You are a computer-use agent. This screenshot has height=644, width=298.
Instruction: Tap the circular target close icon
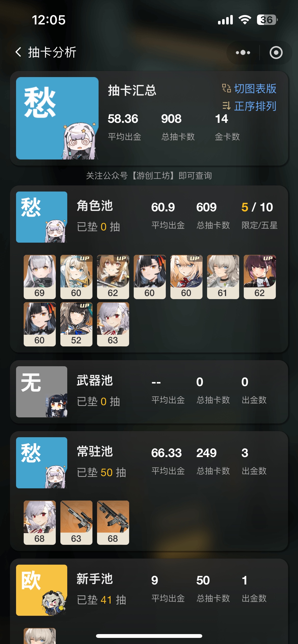point(276,53)
